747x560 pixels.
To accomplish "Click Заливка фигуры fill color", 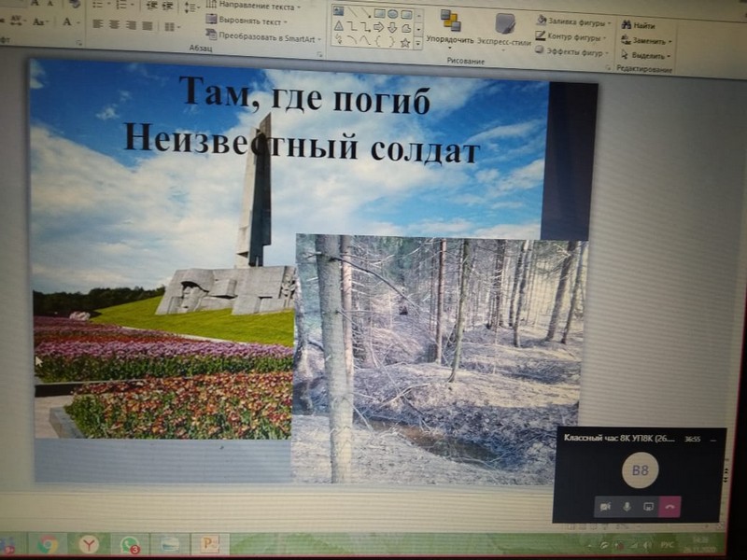I will (x=573, y=21).
